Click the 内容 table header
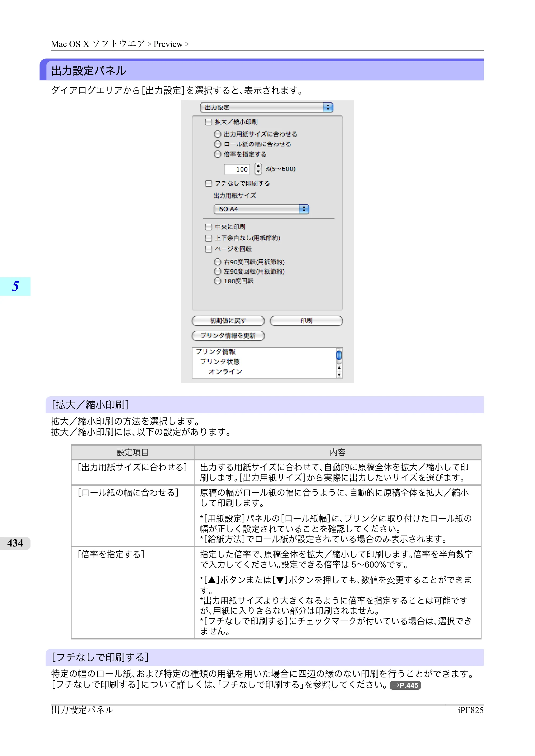The height and width of the screenshot is (756, 535). click(338, 452)
